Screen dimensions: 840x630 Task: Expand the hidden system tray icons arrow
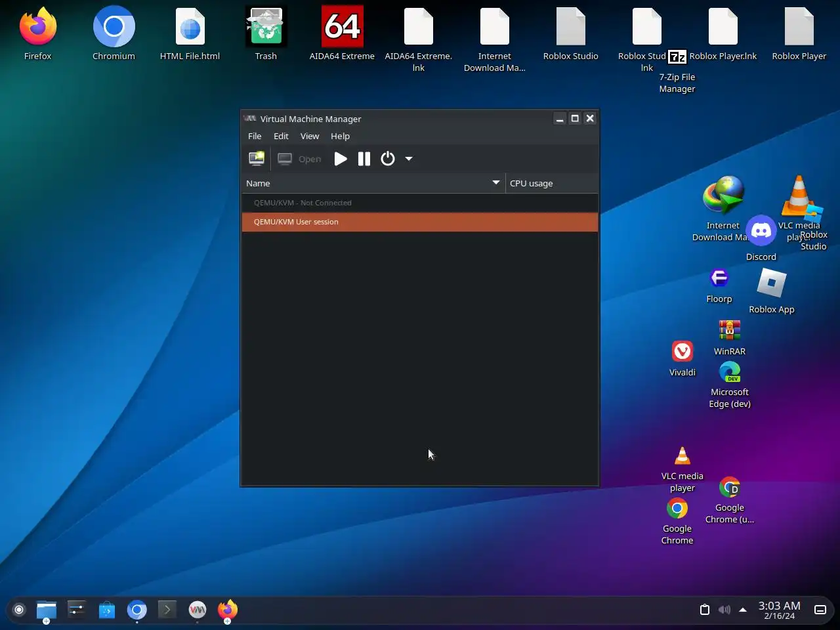[743, 610]
